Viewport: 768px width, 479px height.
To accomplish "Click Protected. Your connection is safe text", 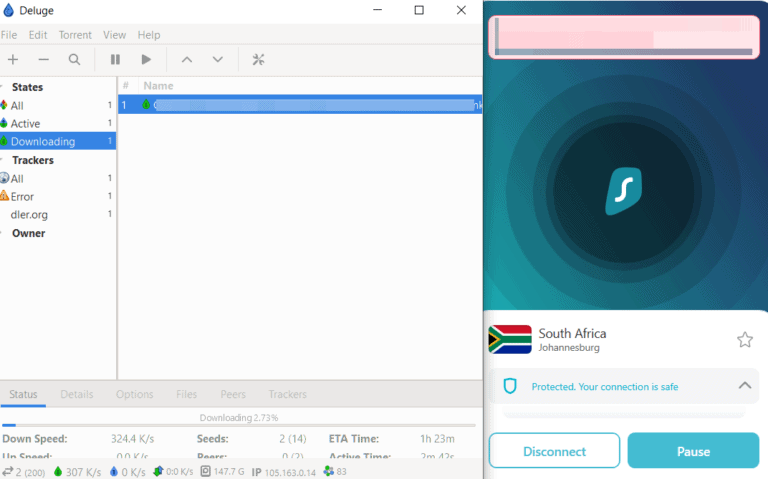I will click(x=605, y=387).
